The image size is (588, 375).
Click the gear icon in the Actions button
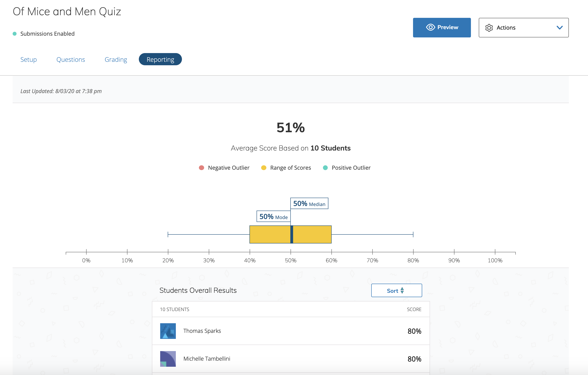point(490,27)
